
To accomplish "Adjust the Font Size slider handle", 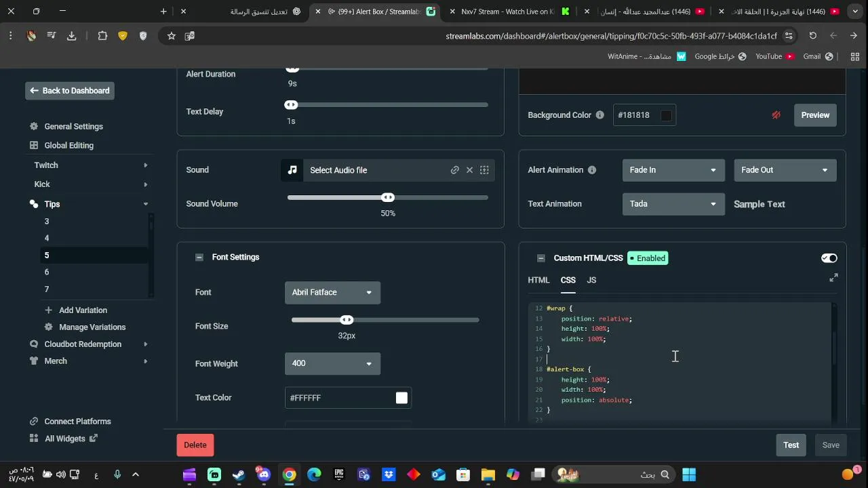I will point(347,320).
